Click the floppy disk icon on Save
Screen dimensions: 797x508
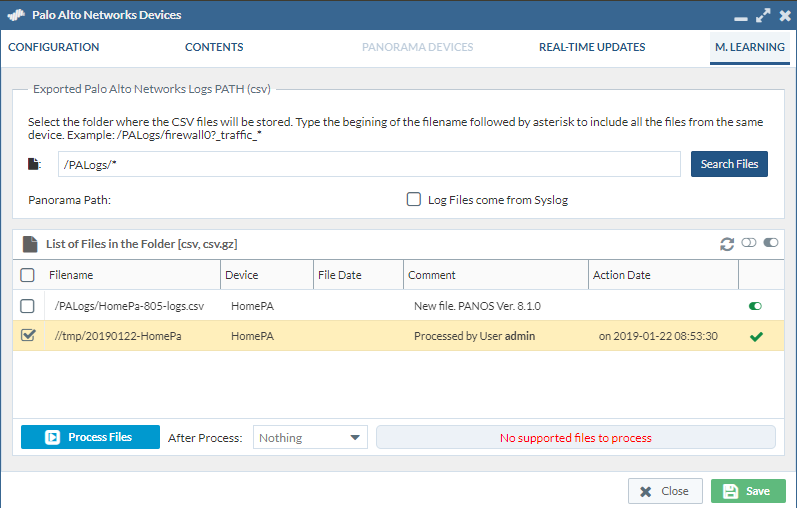[731, 491]
